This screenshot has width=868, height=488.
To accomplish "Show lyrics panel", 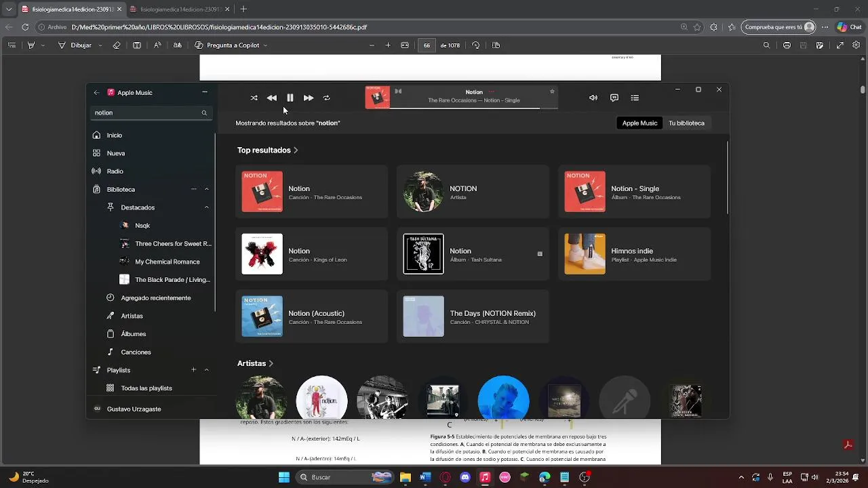I will [x=614, y=98].
